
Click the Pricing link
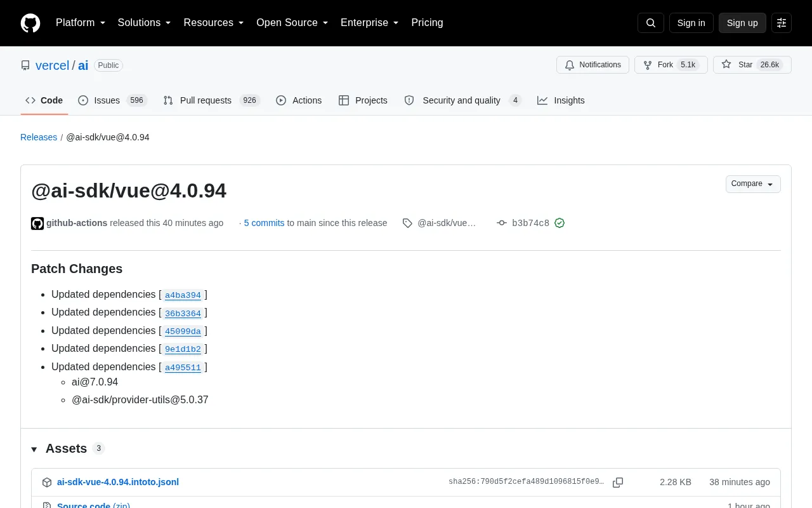(x=427, y=23)
